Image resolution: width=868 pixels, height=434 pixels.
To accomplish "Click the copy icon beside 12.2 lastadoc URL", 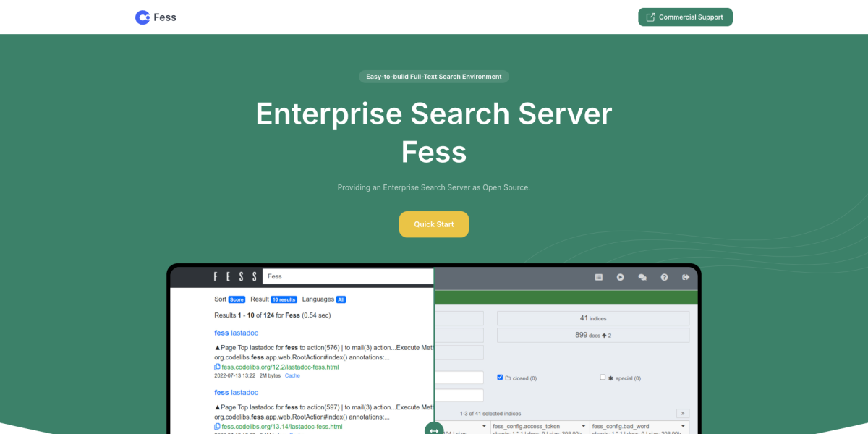I will click(217, 367).
